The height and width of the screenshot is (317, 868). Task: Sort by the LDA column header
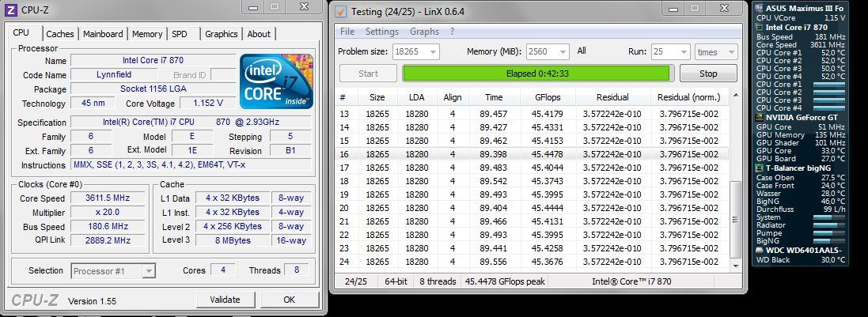pos(417,97)
